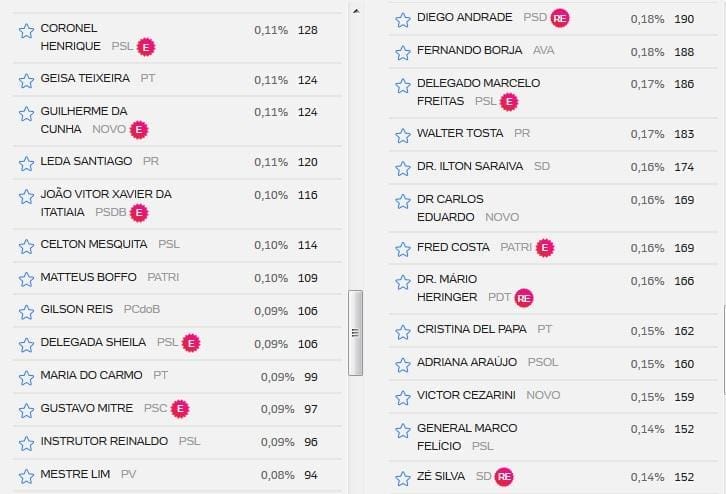Click the star next to Mestre Lim
Image resolution: width=726 pixels, height=494 pixels.
[26, 476]
